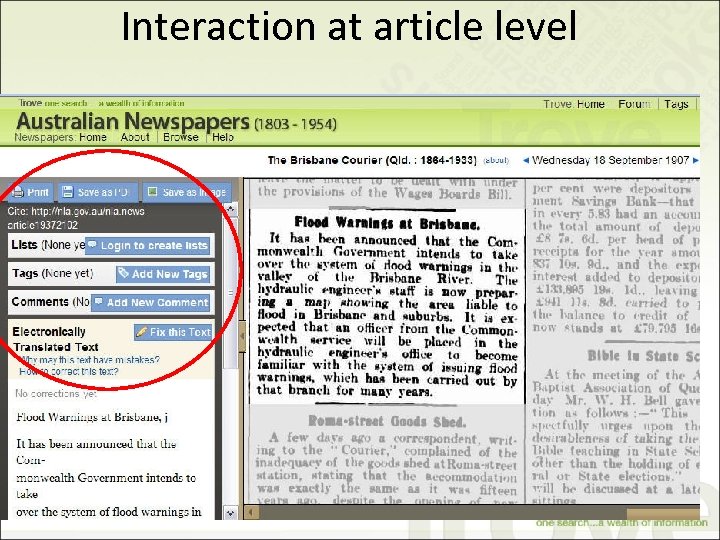Save the article as PDF
Viewport: 720px width, 540px height.
tap(97, 192)
